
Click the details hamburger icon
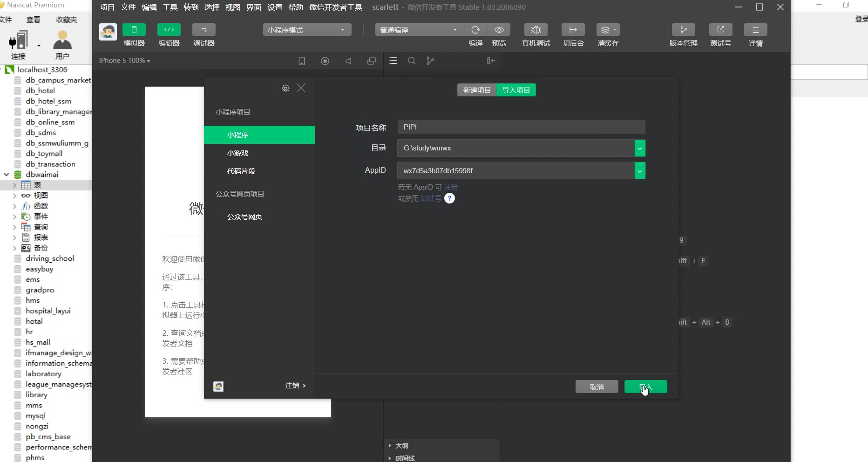(x=755, y=30)
